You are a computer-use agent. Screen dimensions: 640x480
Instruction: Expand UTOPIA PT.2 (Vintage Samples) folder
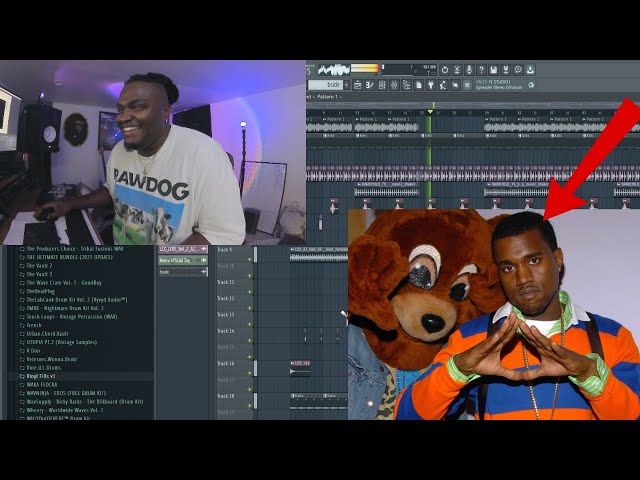(x=58, y=342)
